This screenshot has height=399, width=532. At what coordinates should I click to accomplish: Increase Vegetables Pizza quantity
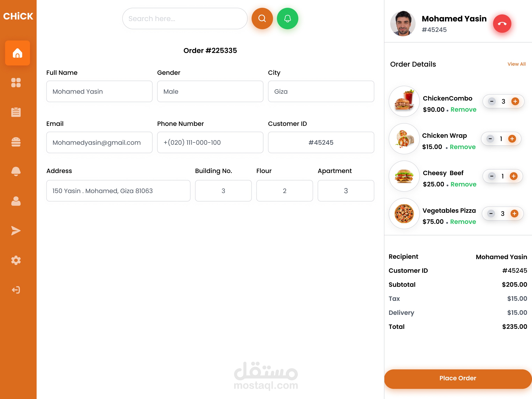[514, 214]
